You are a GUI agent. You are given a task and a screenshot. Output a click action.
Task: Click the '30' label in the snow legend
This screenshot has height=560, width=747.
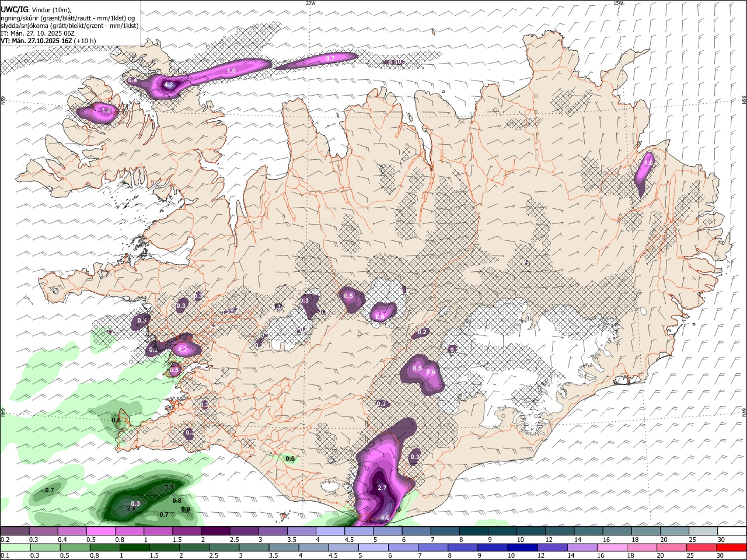click(x=721, y=540)
